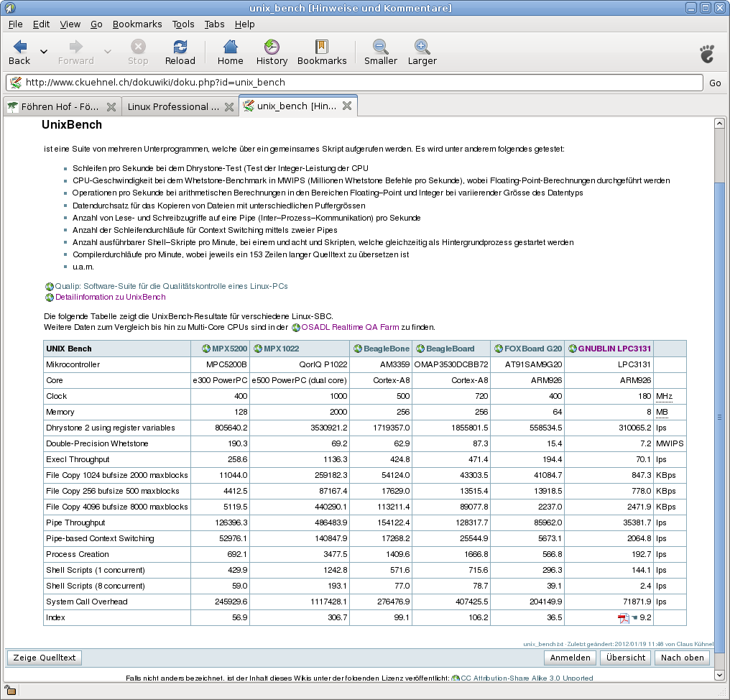
Task: Open the Bookmarks toolbar button
Action: 322,52
